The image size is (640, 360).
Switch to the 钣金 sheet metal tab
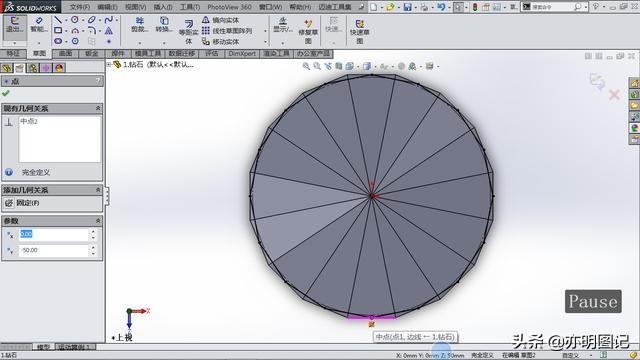coord(91,54)
